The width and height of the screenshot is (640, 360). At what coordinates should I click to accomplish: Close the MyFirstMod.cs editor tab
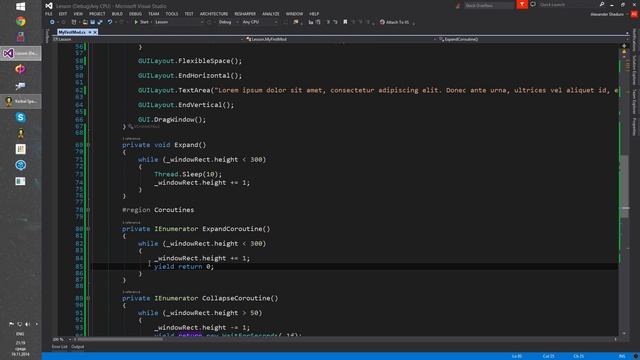(x=95, y=32)
